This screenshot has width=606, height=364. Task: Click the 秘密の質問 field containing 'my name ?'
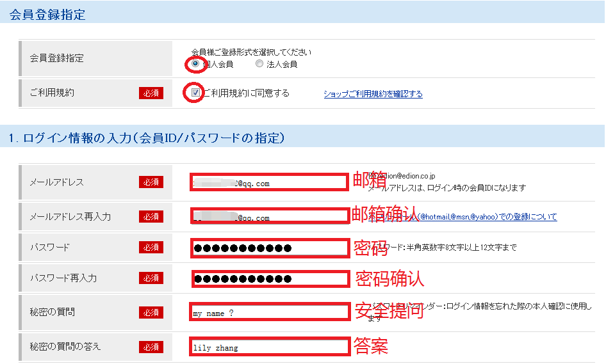(x=269, y=313)
